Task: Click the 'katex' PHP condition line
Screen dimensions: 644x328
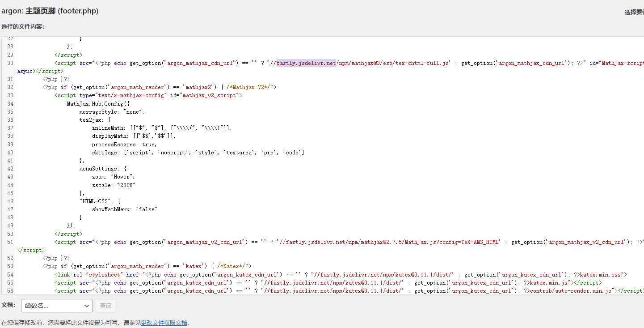Action: (147, 266)
